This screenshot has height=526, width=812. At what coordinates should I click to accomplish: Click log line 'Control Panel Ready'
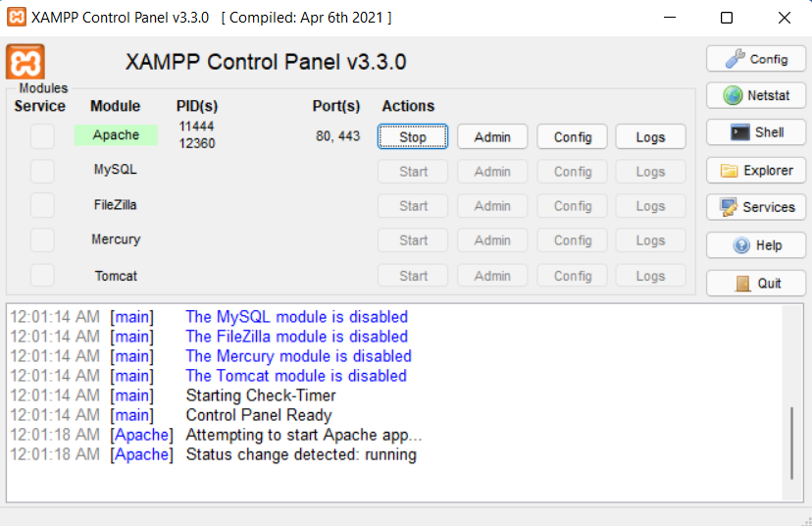(259, 415)
